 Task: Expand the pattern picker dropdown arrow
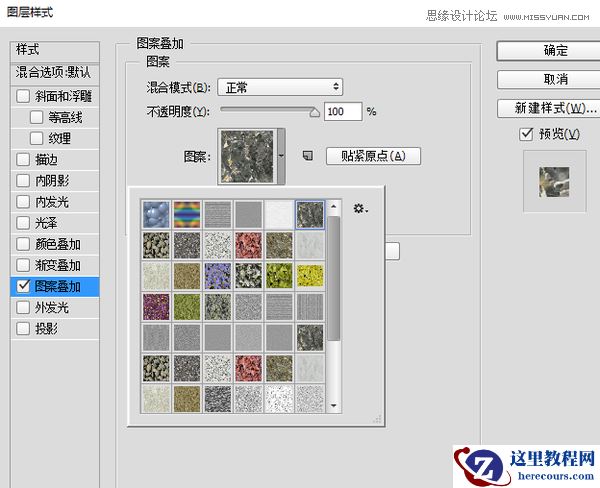click(x=281, y=156)
